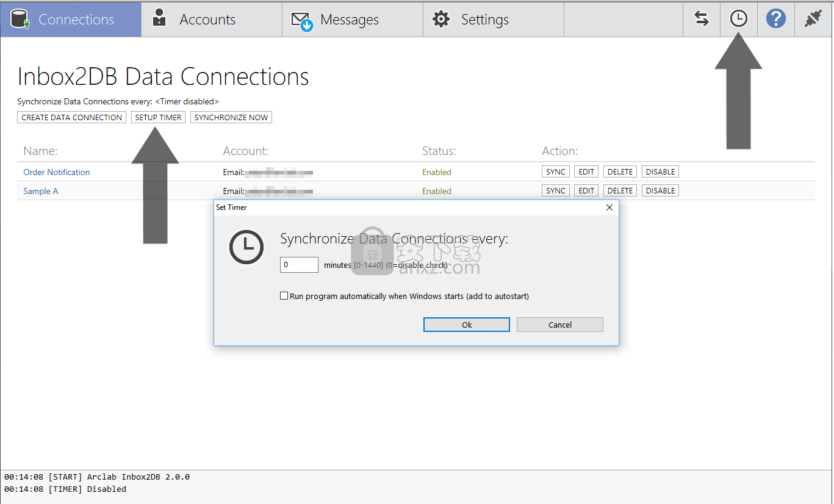The height and width of the screenshot is (504, 834).
Task: Cancel the Set Timer dialog
Action: pyautogui.click(x=560, y=325)
